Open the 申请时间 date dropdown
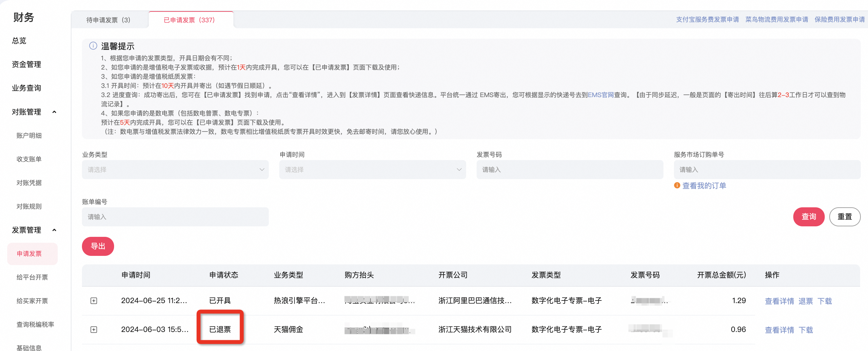This screenshot has height=351, width=868. pos(372,170)
